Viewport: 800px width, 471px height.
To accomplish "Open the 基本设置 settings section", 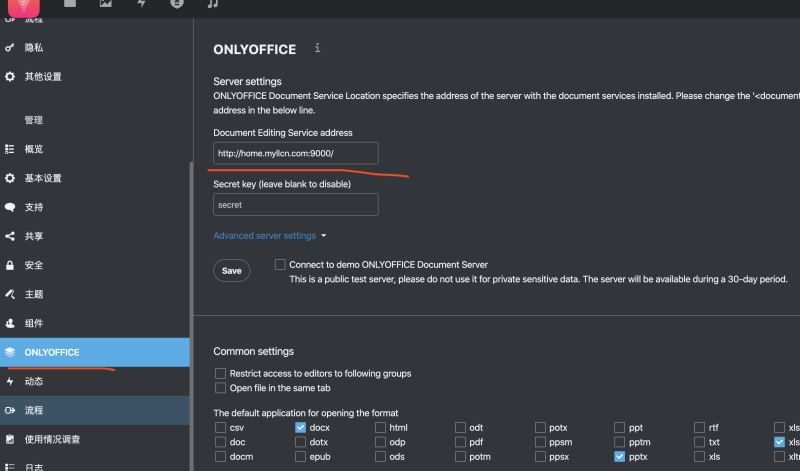I will coord(43,178).
